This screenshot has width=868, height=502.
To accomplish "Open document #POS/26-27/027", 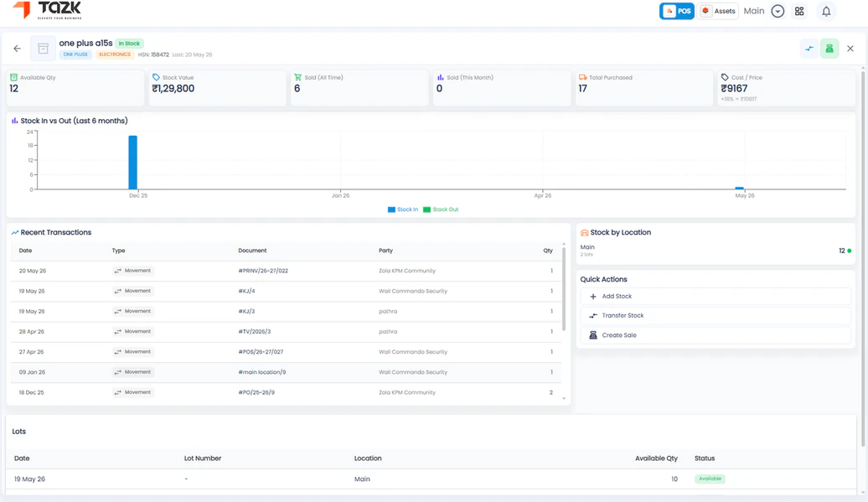I will point(261,351).
